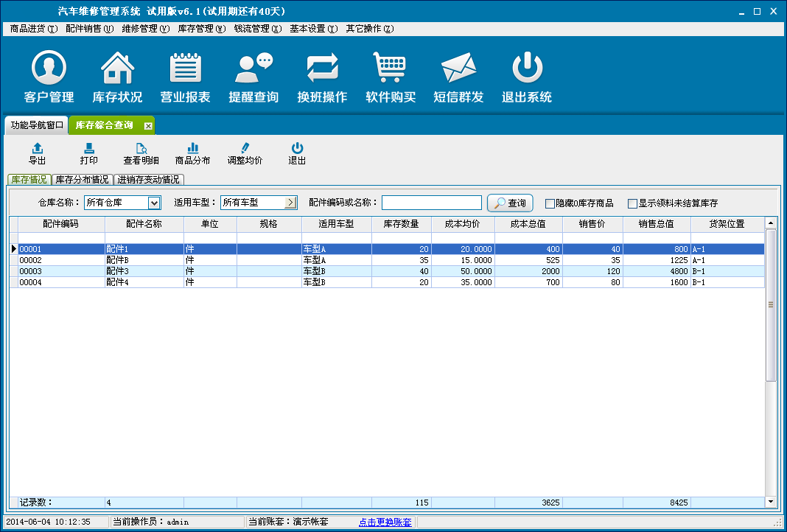The image size is (787, 532).
Task: Select 换班操作 shift change icon
Action: click(322, 69)
